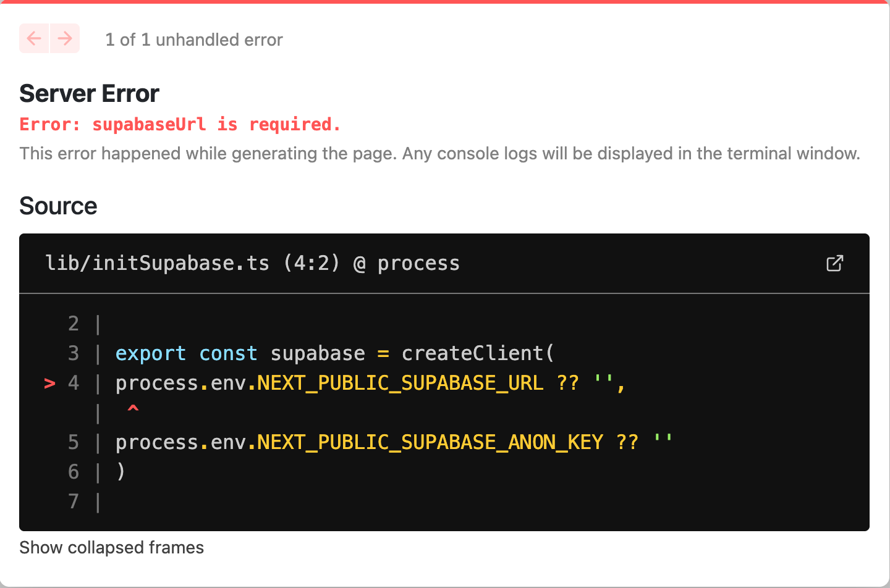Select the lib/initSupabase.ts file path
Image resolution: width=890 pixels, height=588 pixels.
158,263
